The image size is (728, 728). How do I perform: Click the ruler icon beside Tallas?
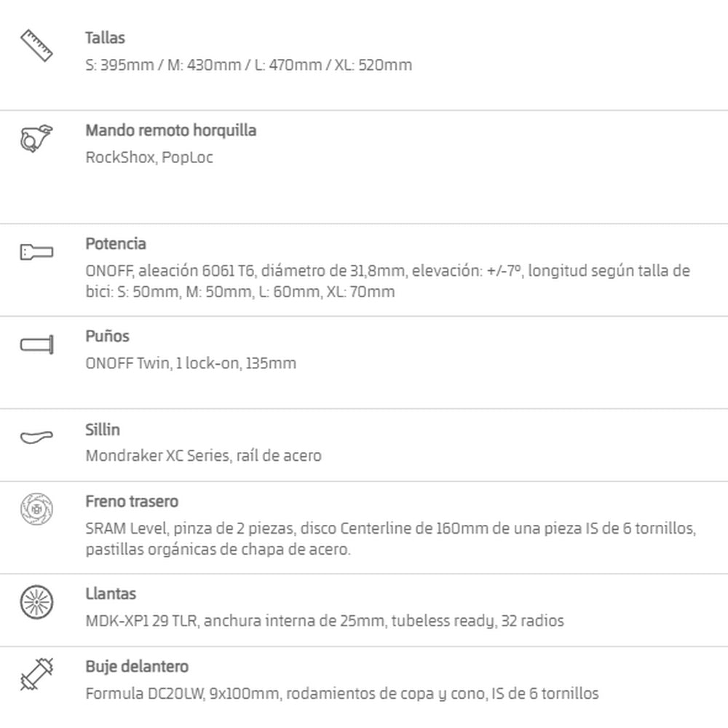[36, 45]
